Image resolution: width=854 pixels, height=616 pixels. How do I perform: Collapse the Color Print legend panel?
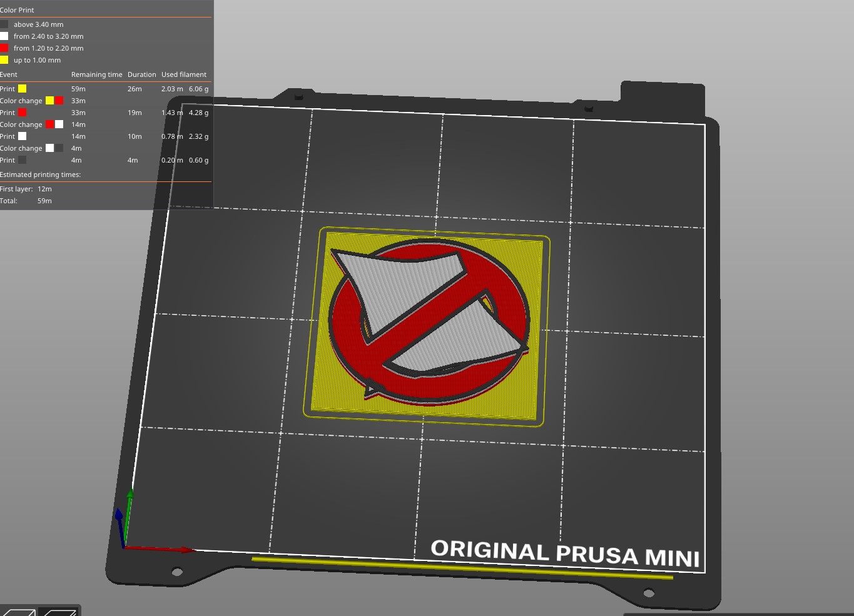(x=17, y=9)
